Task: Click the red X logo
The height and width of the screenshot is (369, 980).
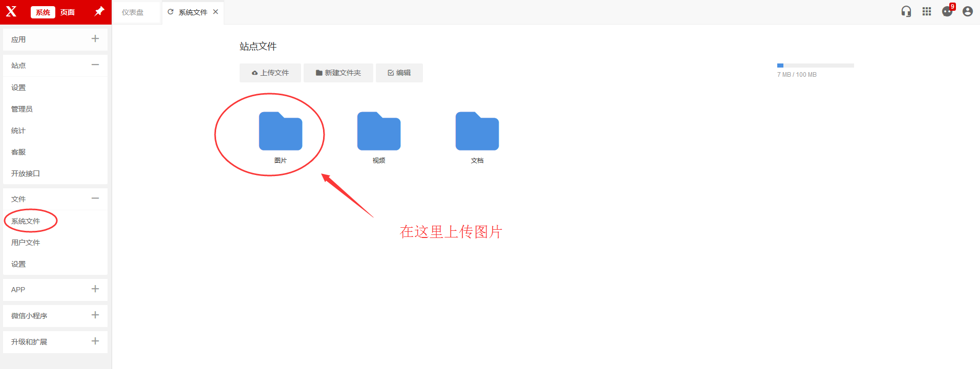Action: (x=11, y=12)
